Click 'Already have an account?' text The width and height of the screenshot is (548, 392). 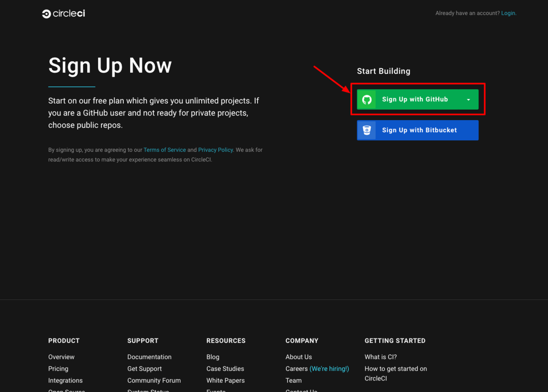tap(468, 13)
